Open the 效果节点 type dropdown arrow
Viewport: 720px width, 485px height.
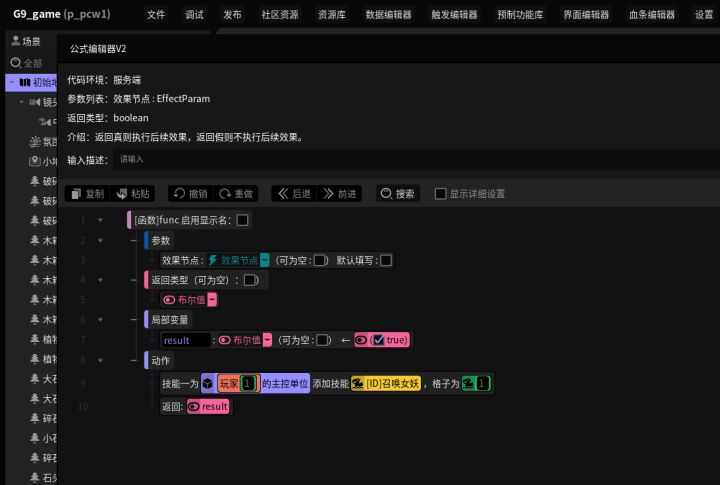pyautogui.click(x=264, y=260)
